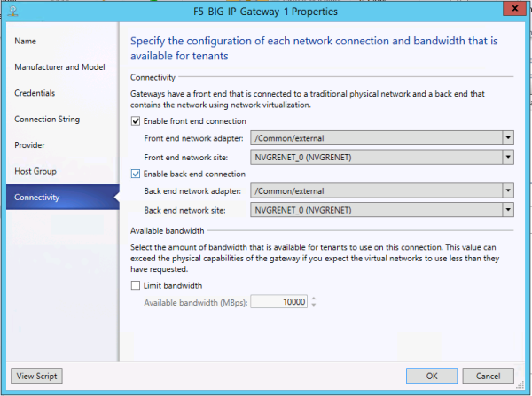Select the Connectivity page
The image size is (532, 396).
37,197
